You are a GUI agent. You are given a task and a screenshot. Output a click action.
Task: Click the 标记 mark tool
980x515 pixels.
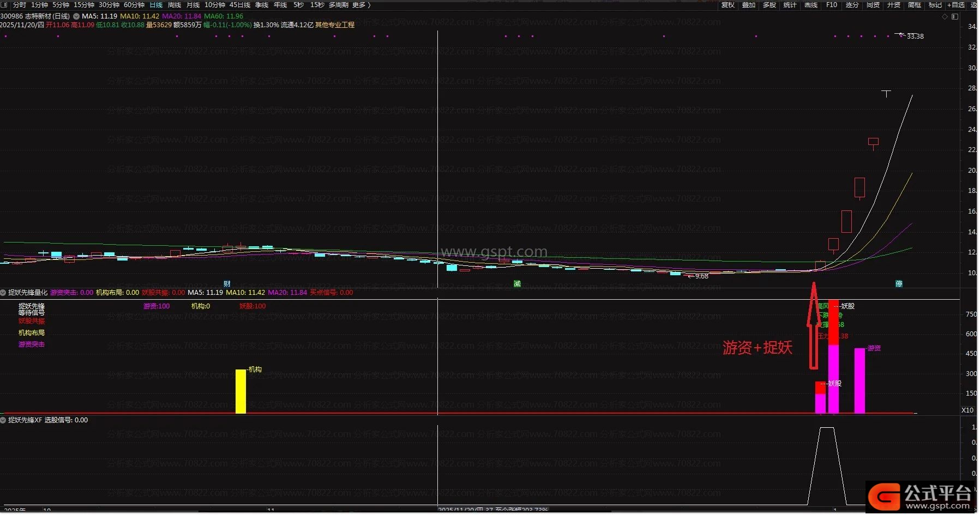point(935,5)
